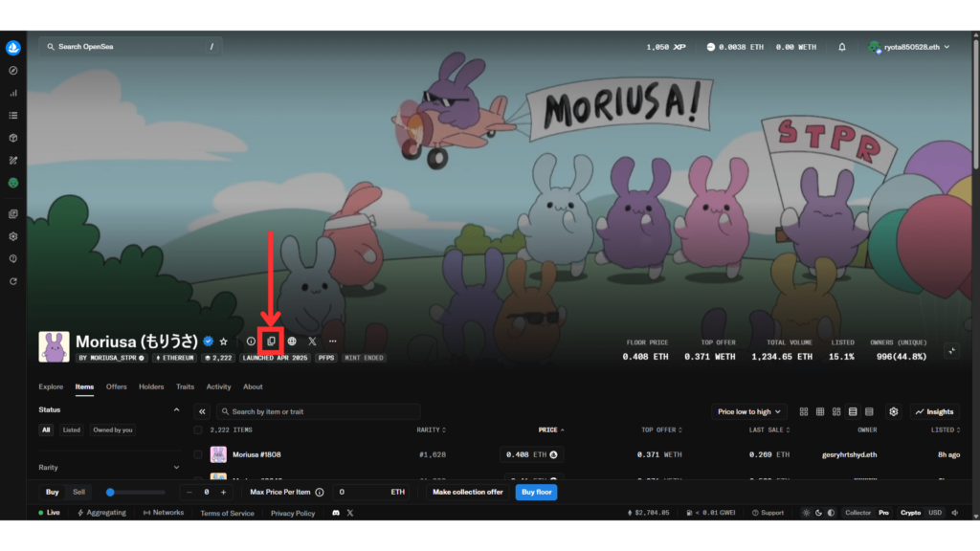Viewport: 980px width, 551px height.
Task: Filter by Listed status
Action: point(71,430)
